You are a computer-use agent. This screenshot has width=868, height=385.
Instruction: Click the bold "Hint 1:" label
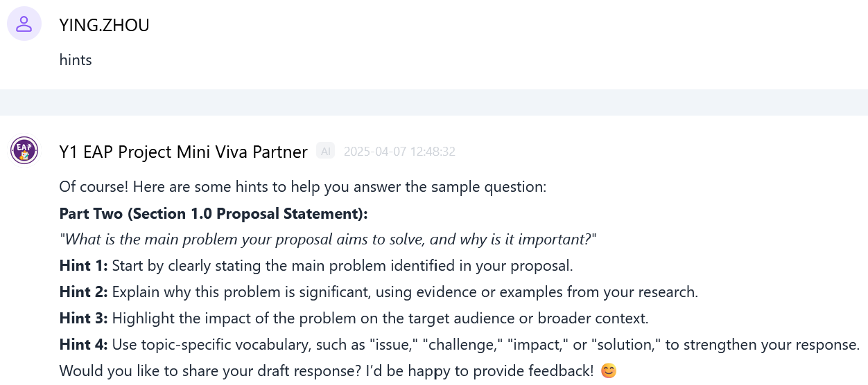[x=84, y=266]
